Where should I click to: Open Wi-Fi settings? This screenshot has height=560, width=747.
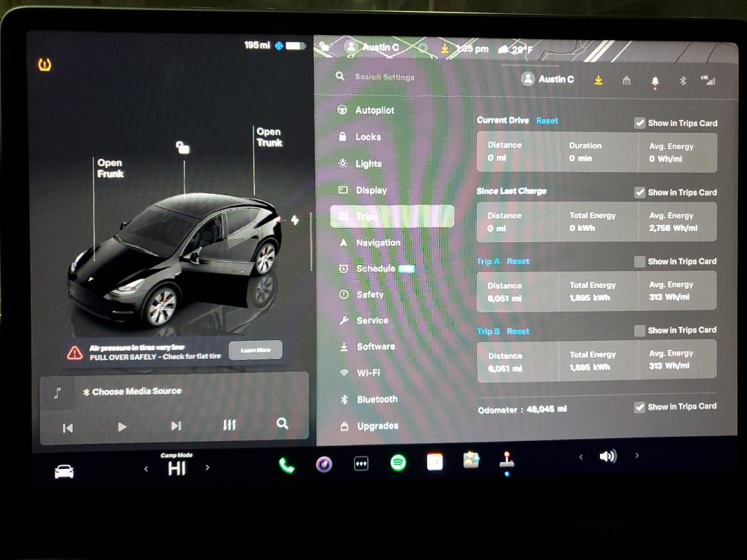[x=360, y=373]
